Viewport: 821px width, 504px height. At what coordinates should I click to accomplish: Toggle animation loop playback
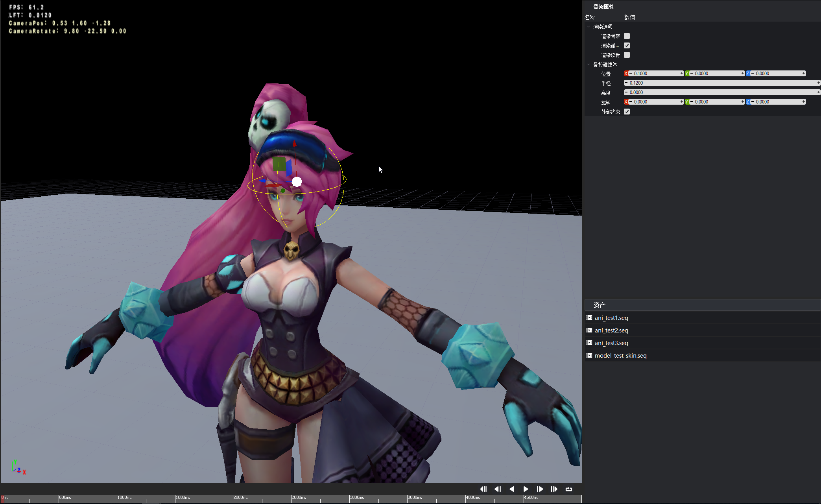569,489
